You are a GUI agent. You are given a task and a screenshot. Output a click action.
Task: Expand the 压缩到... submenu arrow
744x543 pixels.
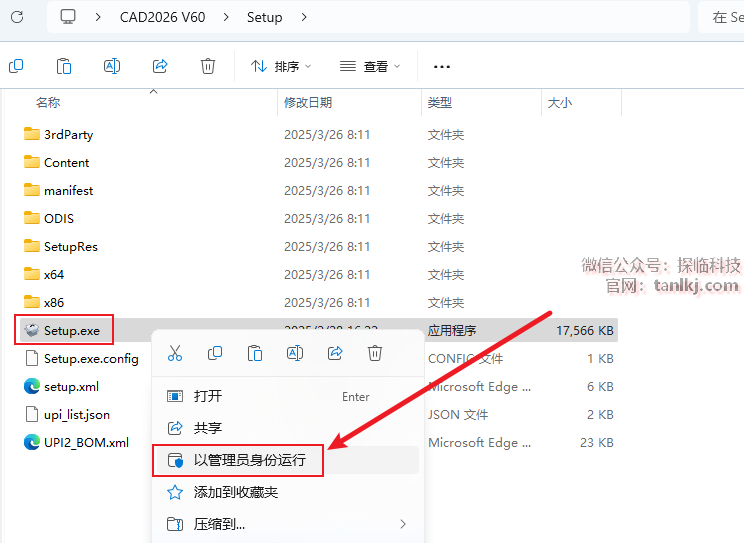(403, 524)
